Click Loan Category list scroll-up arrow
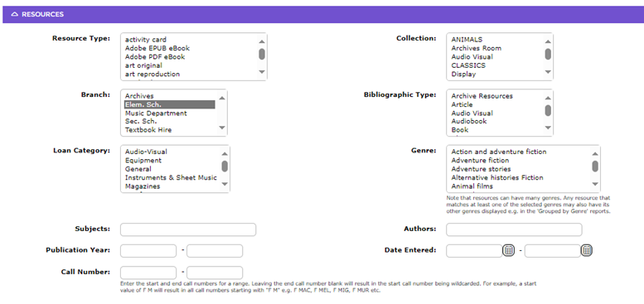The width and height of the screenshot is (644, 304). 225,153
